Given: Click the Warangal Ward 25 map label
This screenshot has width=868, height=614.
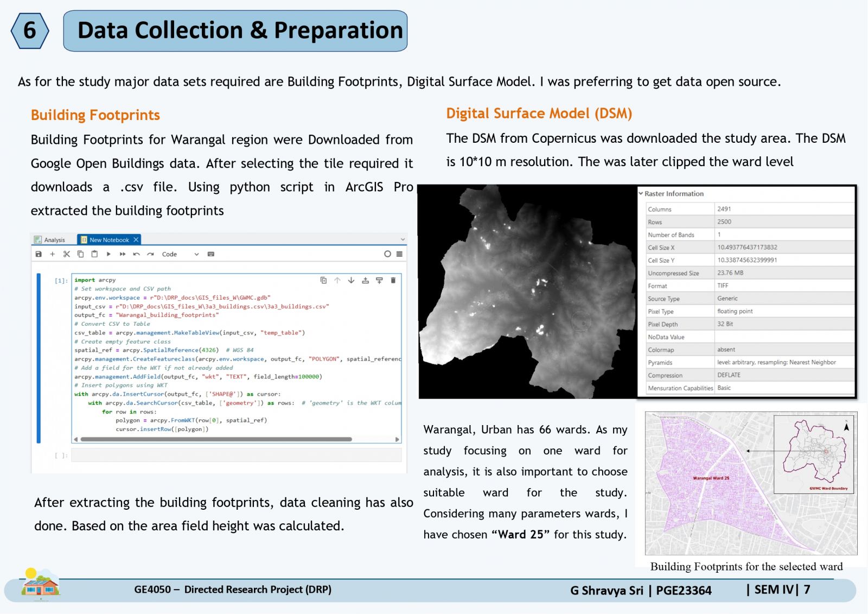Looking at the screenshot, I should pyautogui.click(x=711, y=478).
